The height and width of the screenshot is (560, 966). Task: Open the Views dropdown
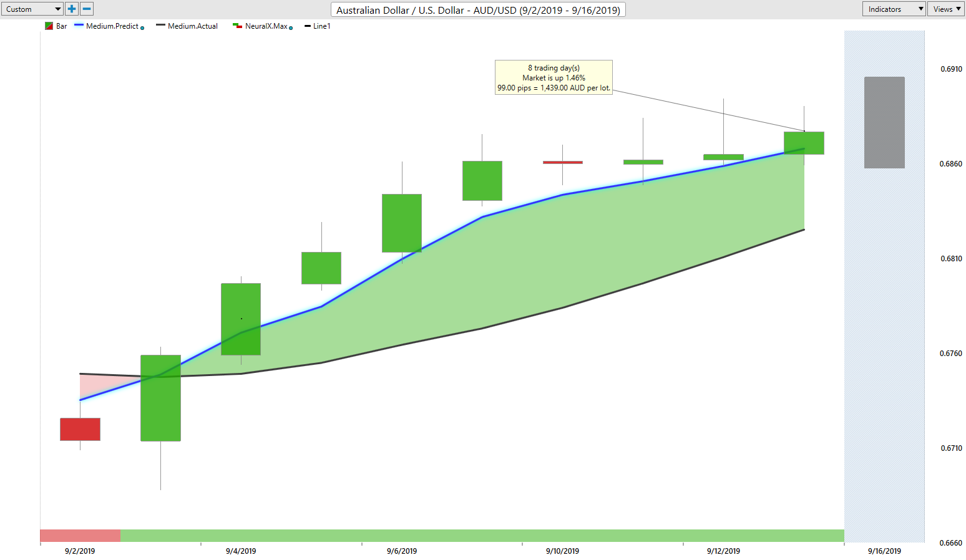tap(946, 9)
